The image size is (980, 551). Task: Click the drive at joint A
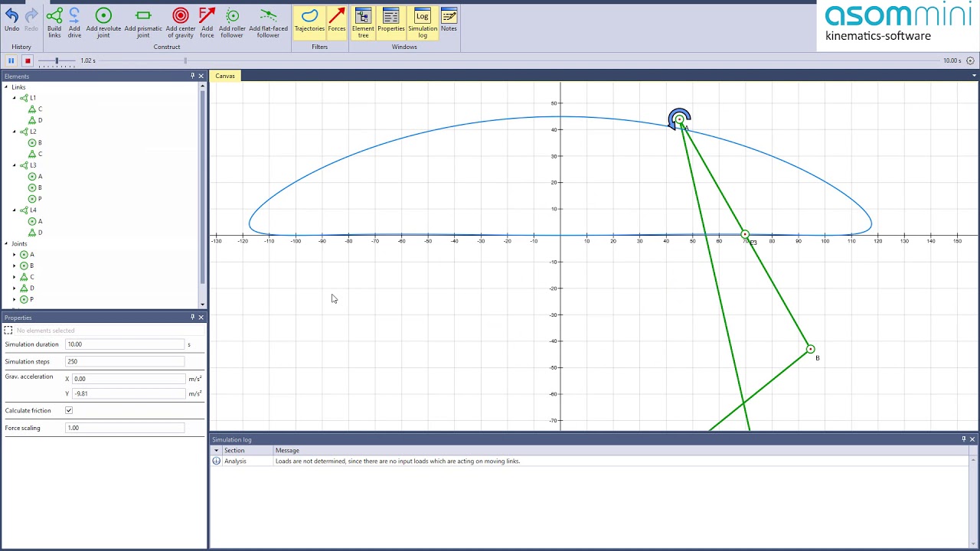[x=678, y=119]
